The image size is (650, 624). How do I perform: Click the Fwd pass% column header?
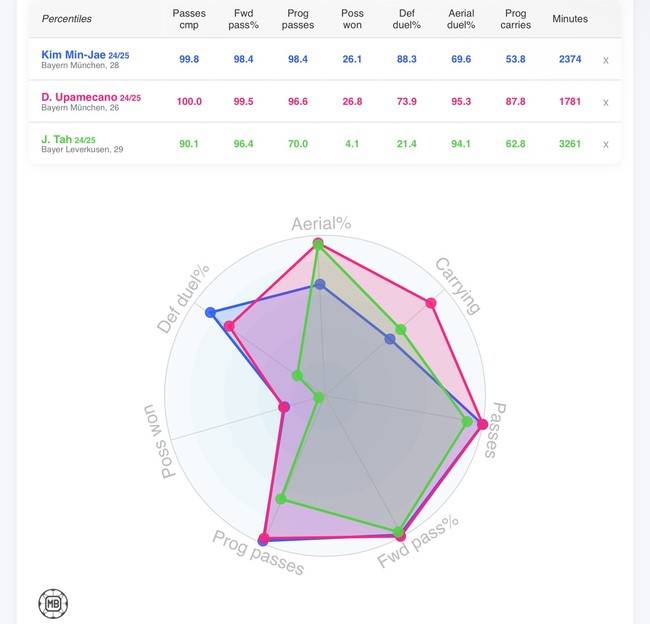click(x=241, y=18)
